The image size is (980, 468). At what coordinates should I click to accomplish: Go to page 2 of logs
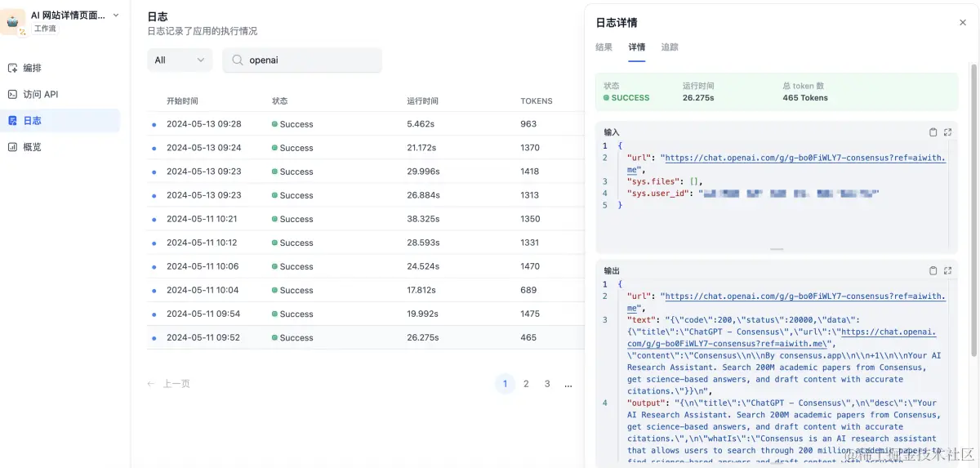coord(526,384)
